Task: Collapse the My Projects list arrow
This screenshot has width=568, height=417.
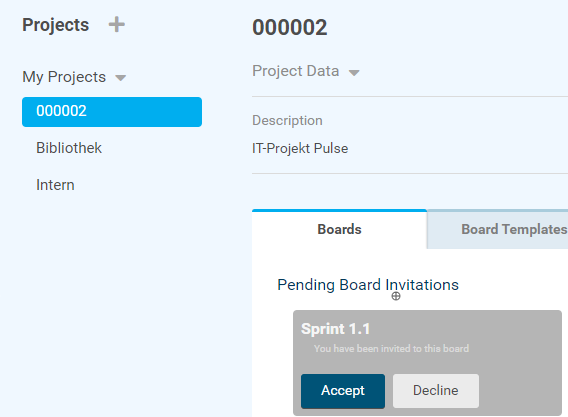Action: [120, 78]
